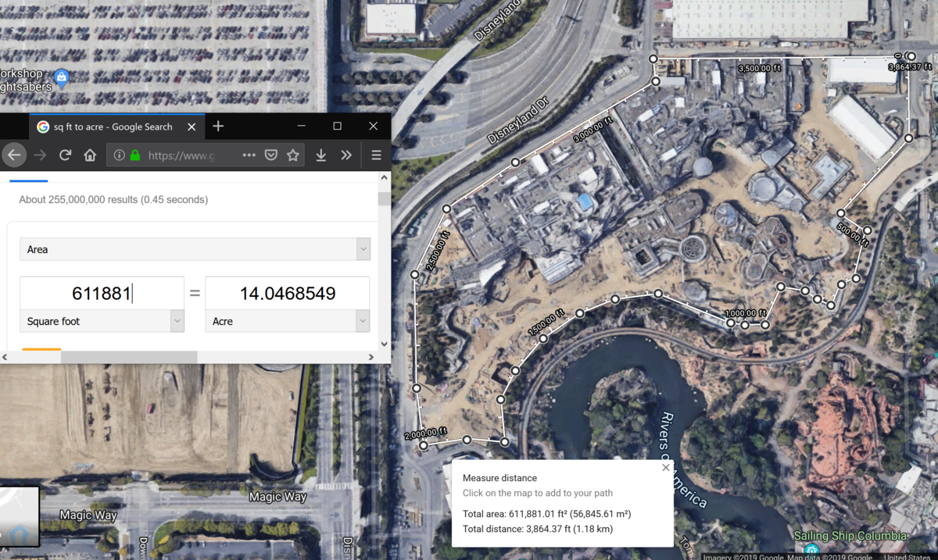The width and height of the screenshot is (938, 560).
Task: Open the page actions three-dot menu
Action: point(249,155)
